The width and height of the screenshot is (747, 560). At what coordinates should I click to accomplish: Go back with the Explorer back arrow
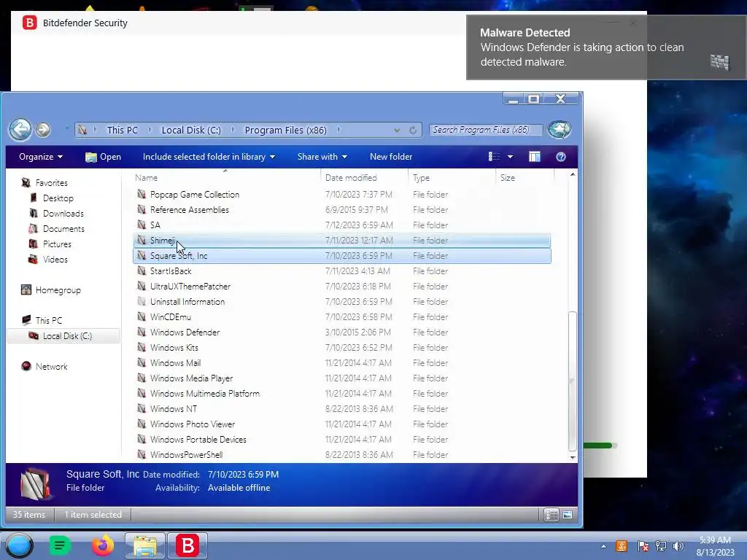click(20, 129)
